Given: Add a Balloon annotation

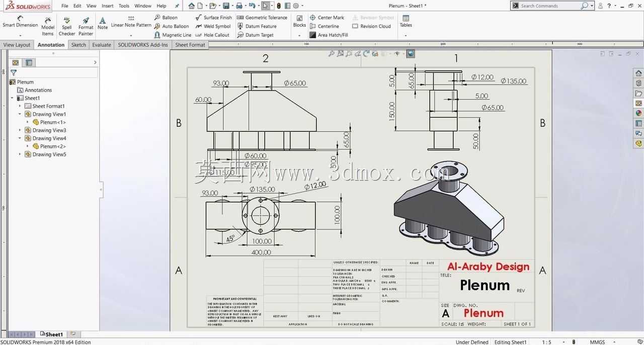Looking at the screenshot, I should coord(166,18).
